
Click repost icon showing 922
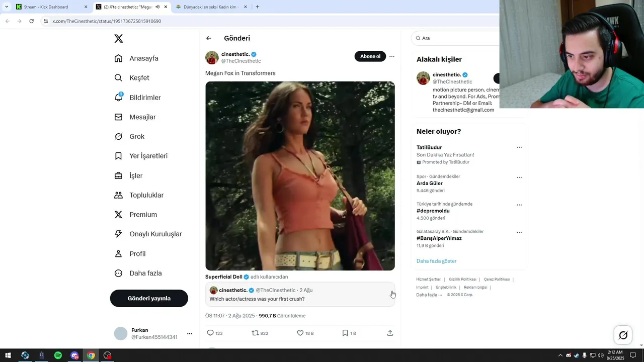click(x=255, y=333)
